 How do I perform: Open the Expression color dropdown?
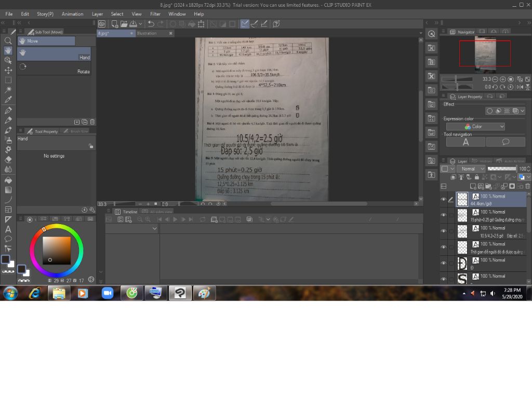(475, 127)
